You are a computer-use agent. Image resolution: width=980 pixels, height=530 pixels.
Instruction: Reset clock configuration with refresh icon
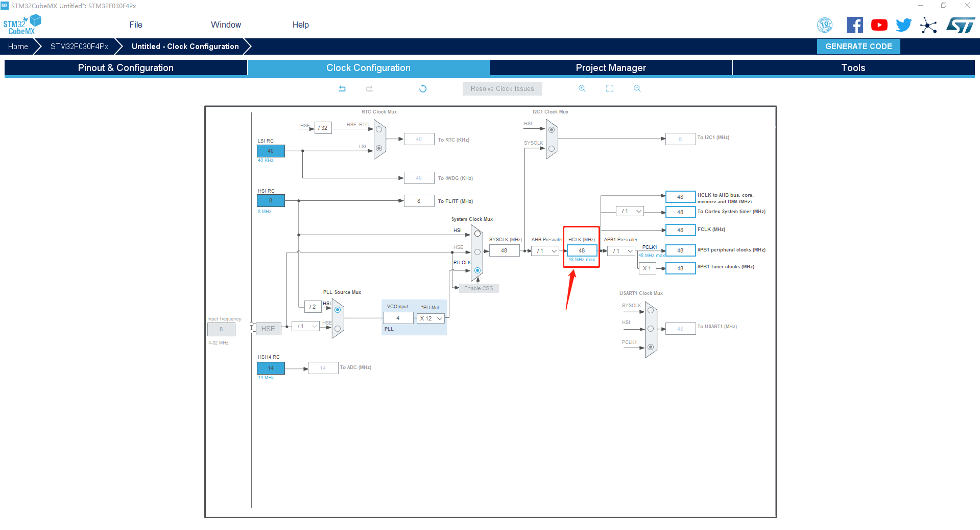423,88
